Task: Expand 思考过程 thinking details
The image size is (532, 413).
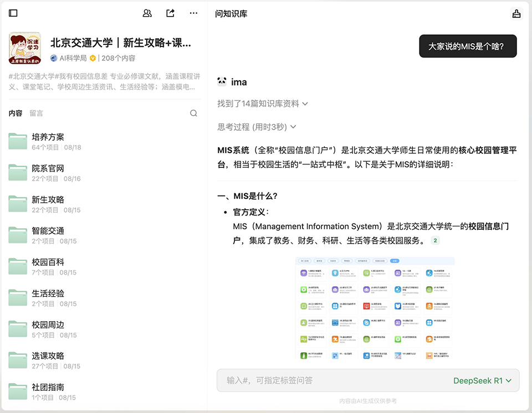Action: tap(257, 127)
